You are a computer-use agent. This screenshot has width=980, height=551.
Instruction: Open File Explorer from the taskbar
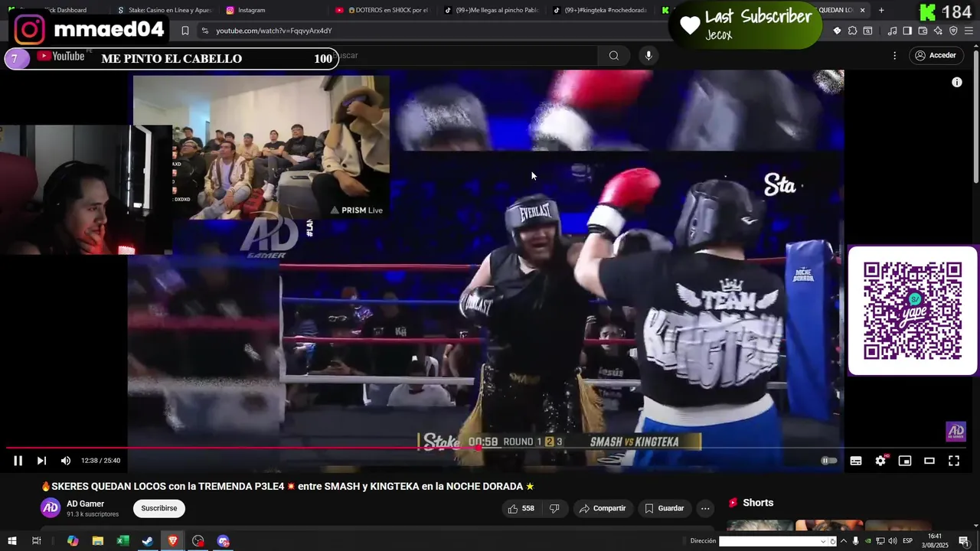coord(98,541)
